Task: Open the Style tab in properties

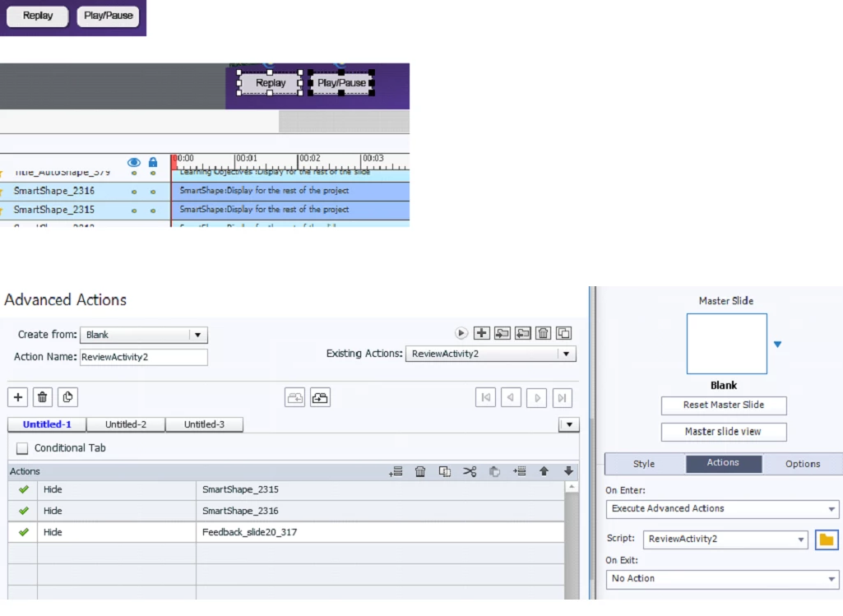Action: pyautogui.click(x=644, y=464)
